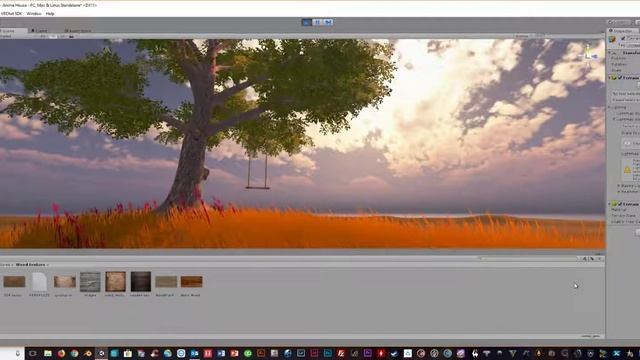Screen dimensions: 640x360
Task: Select the white blank file asset thumbnail
Action: [x=40, y=282]
